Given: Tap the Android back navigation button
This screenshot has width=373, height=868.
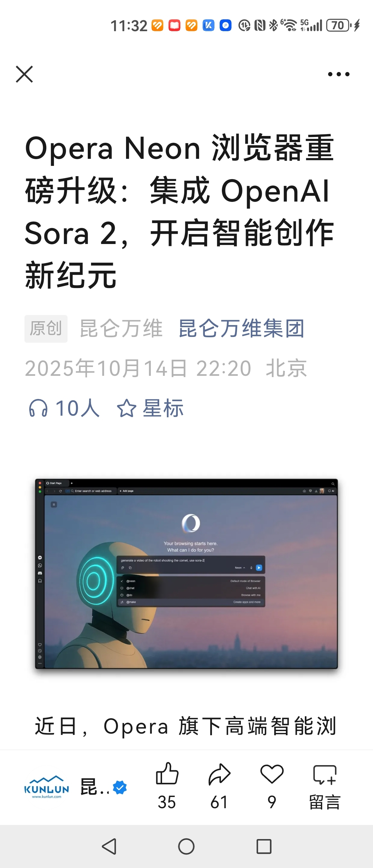Looking at the screenshot, I should (109, 846).
